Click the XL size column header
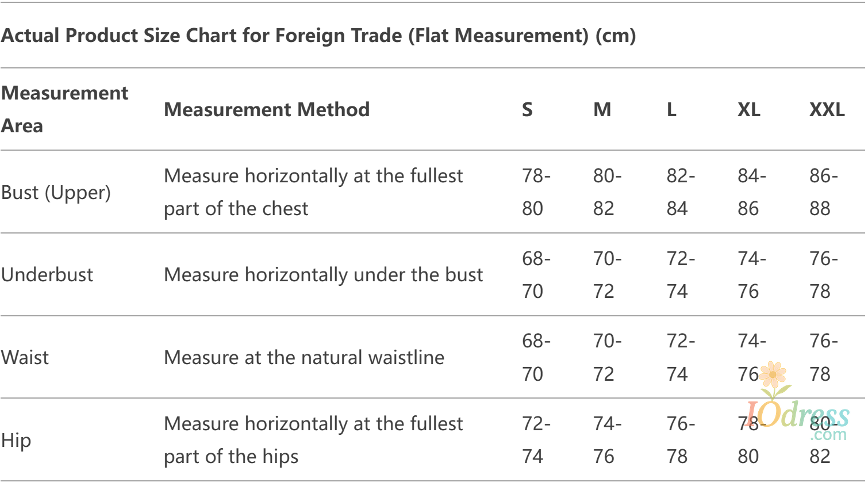 [x=748, y=109]
